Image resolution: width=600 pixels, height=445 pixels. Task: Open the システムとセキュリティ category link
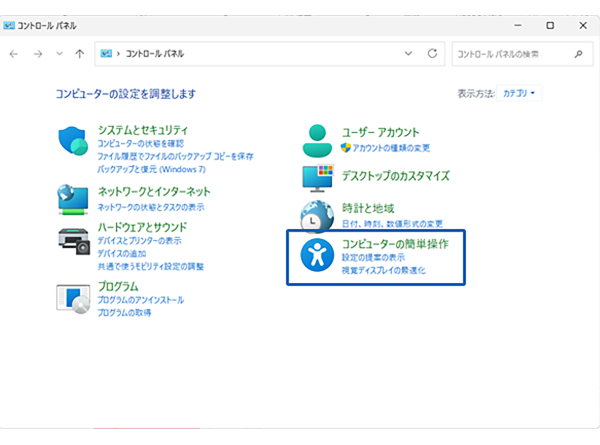click(143, 130)
